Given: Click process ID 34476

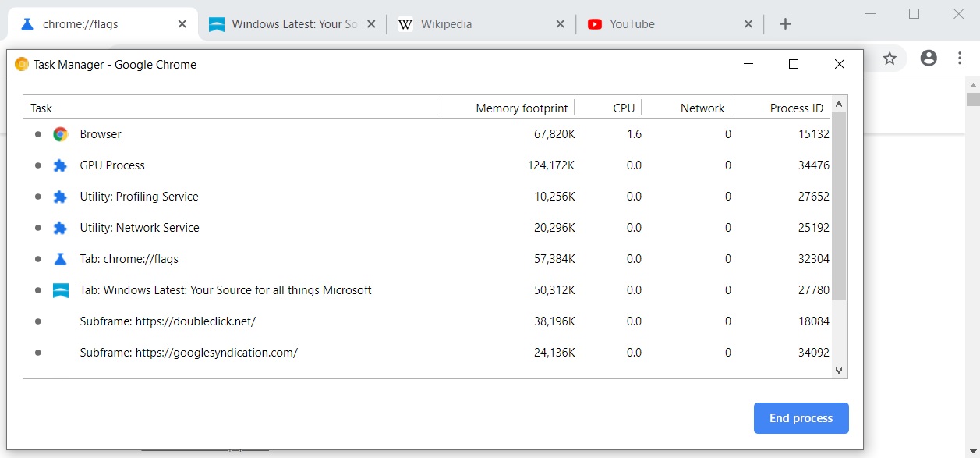Looking at the screenshot, I should [x=813, y=165].
